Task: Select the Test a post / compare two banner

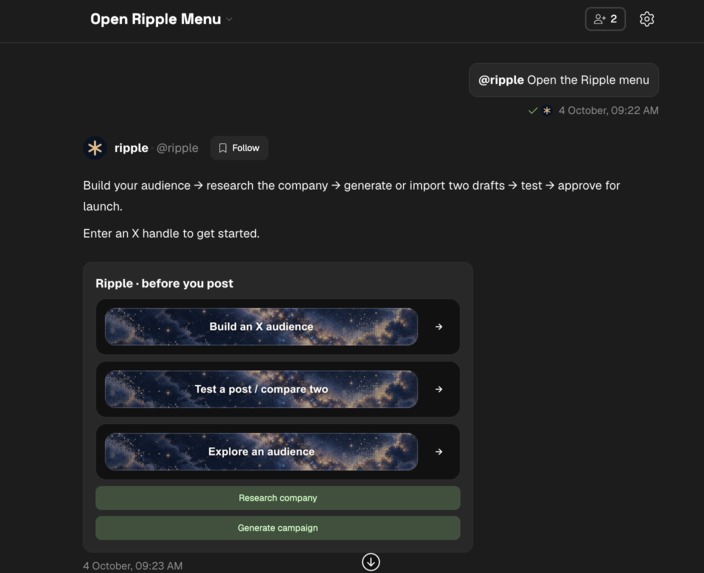Action: tap(261, 389)
